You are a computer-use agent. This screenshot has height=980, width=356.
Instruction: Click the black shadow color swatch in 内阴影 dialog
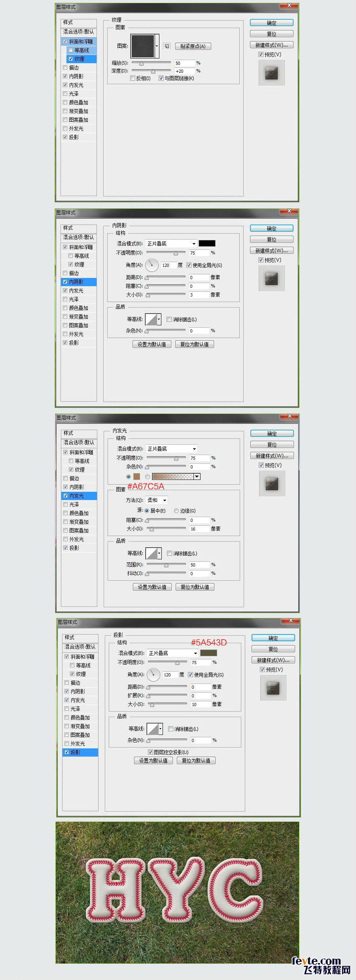coord(207,244)
